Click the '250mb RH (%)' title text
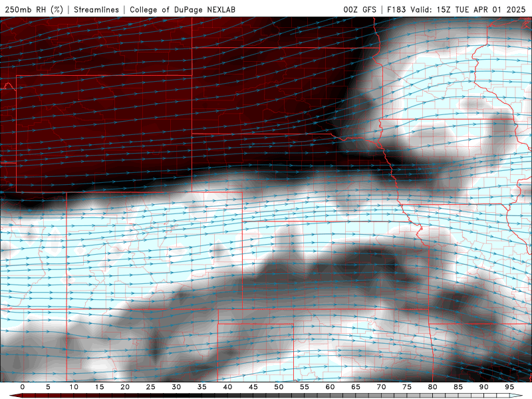Screen dimensions: 532x399 pos(34,9)
